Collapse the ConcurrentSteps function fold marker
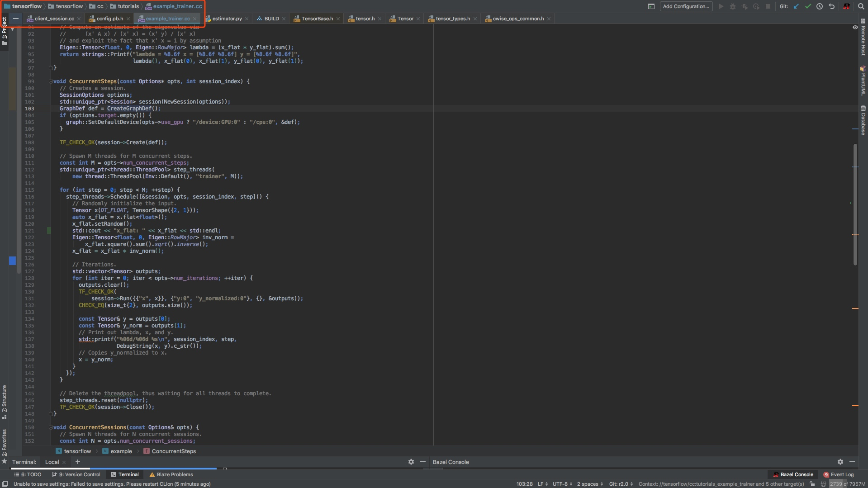This screenshot has width=868, height=488. click(x=51, y=81)
